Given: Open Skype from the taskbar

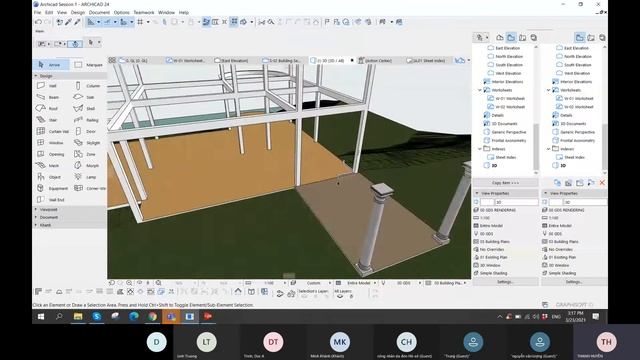Looking at the screenshot, I should pos(97,316).
